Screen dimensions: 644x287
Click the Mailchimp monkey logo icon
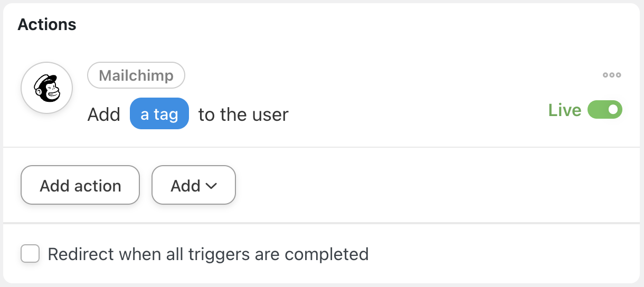[x=46, y=88]
